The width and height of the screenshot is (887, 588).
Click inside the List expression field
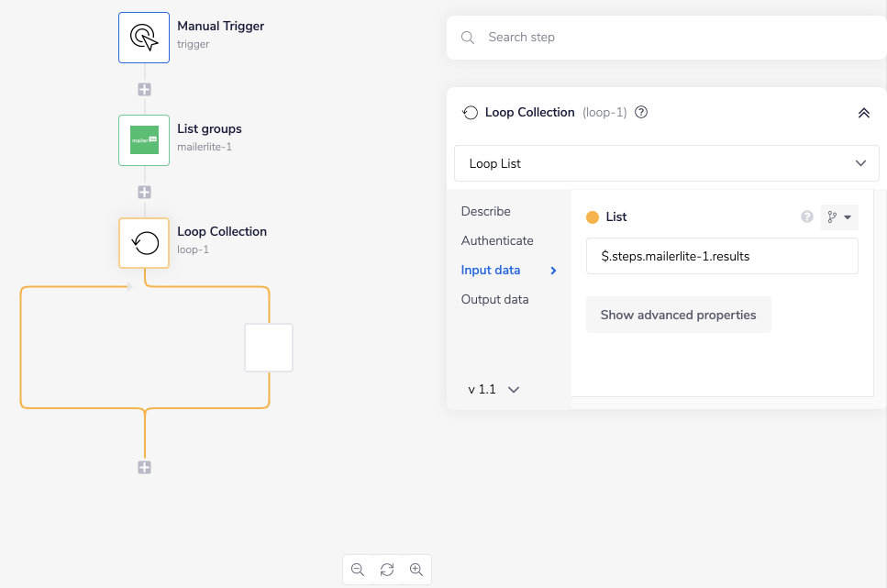pyautogui.click(x=721, y=256)
